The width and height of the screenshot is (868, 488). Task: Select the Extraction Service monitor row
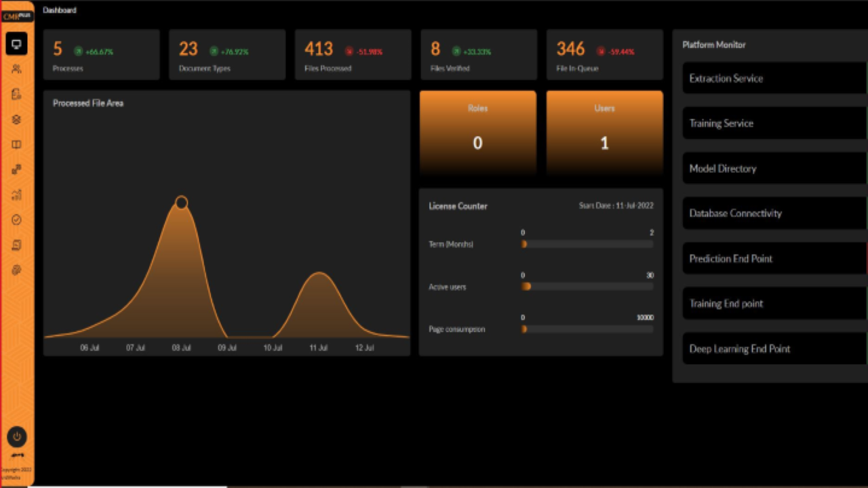coord(774,79)
